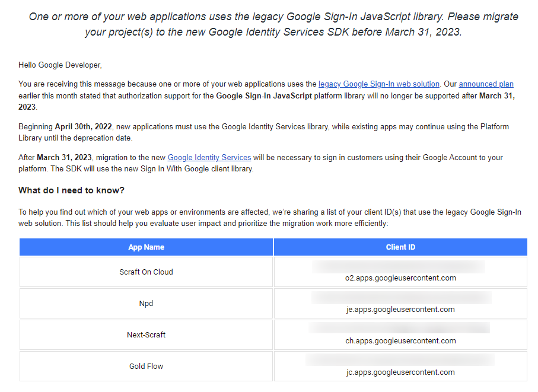Select the Npd app name cell
This screenshot has height=392, width=538.
pyautogui.click(x=146, y=304)
